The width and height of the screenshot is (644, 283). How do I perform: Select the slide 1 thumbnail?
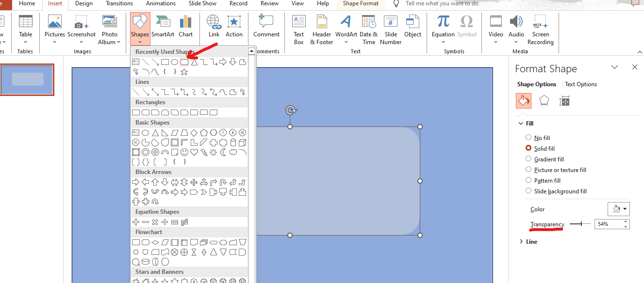(x=27, y=79)
